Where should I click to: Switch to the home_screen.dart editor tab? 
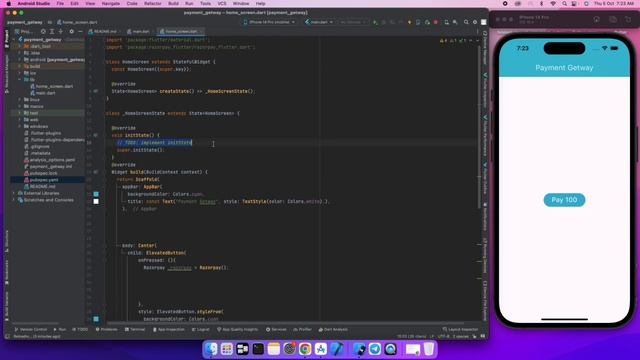(180, 31)
